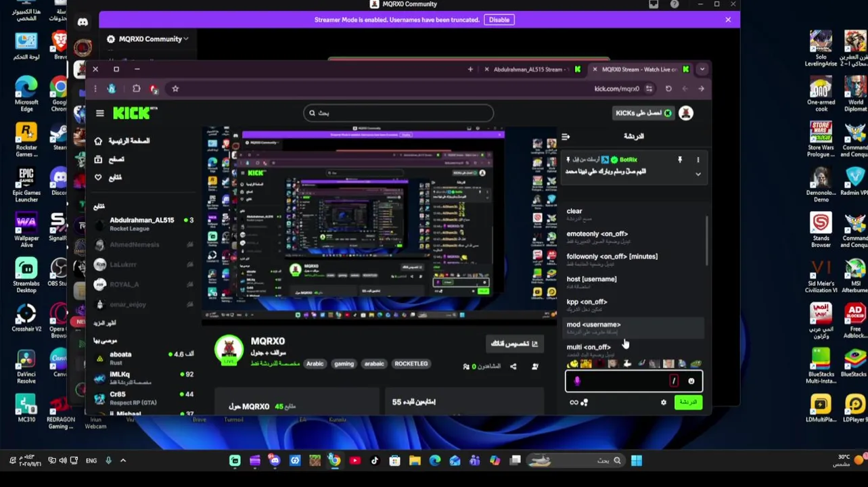Send message with the green chat button
The height and width of the screenshot is (487, 868).
pos(688,402)
